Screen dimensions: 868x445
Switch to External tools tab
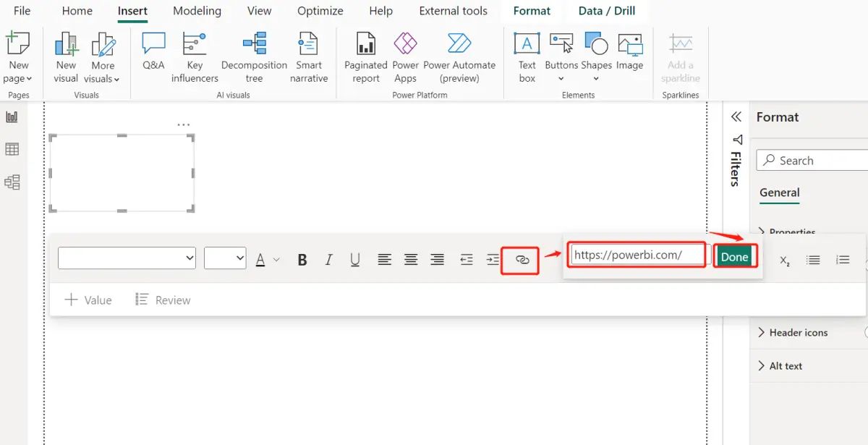[454, 11]
